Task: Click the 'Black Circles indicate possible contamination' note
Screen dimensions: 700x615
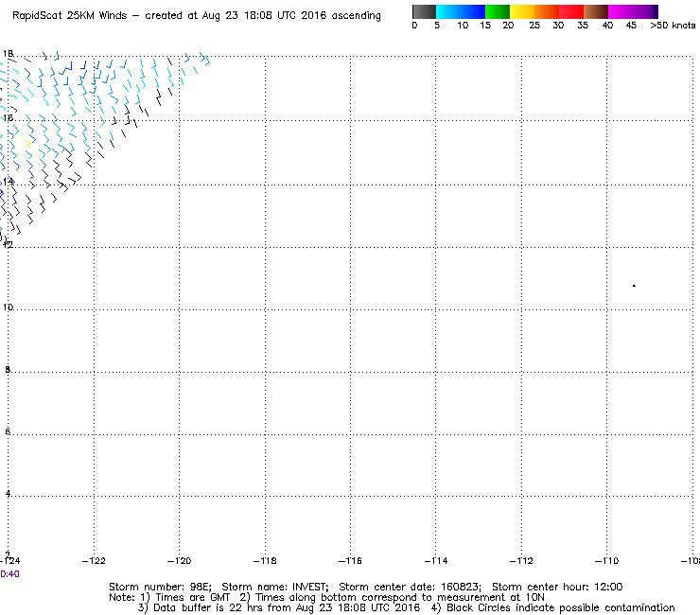Action: click(561, 607)
